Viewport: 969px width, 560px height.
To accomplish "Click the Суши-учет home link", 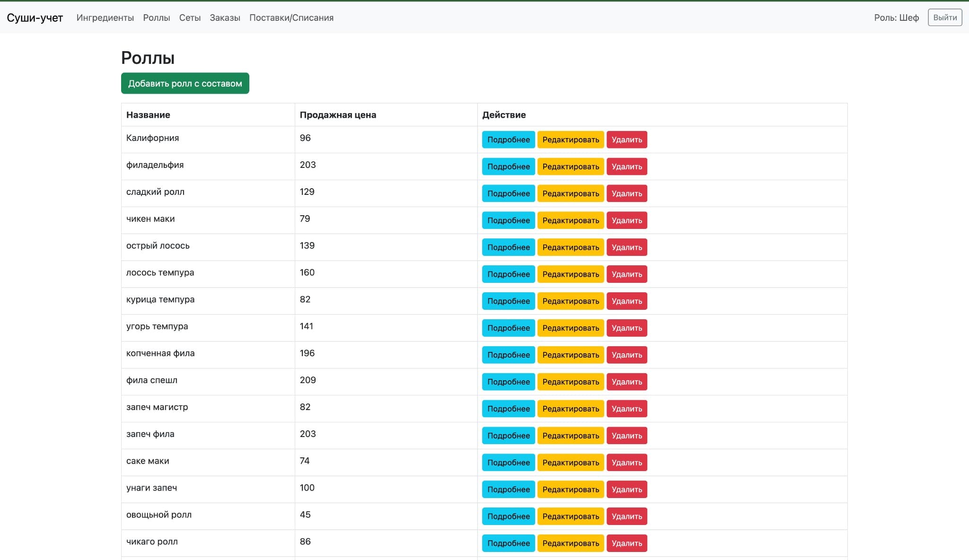I will 35,17.
